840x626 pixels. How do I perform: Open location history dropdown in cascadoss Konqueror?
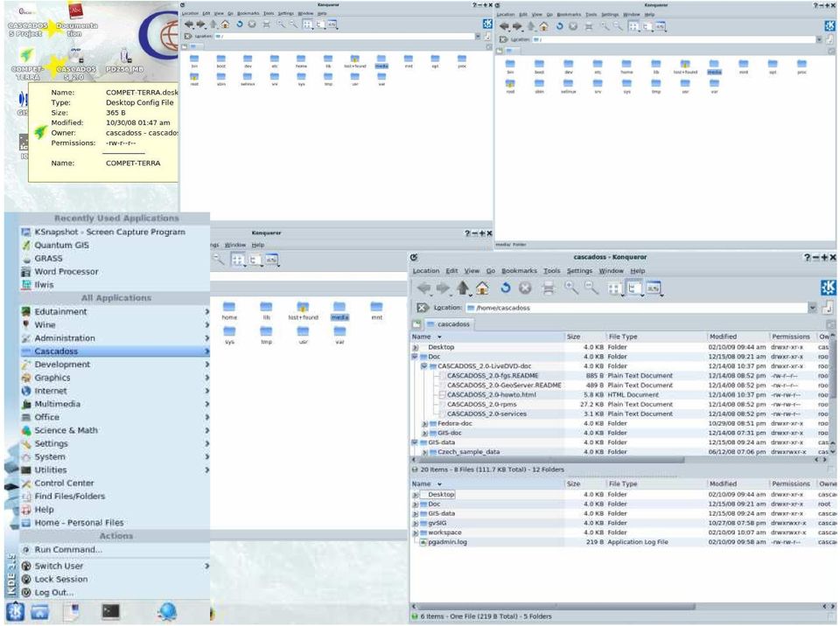click(813, 308)
